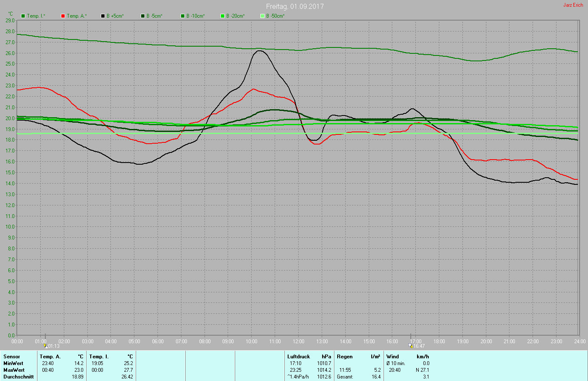Click the 12:00 time axis label
The height and width of the screenshot is (381, 588).
(x=299, y=342)
